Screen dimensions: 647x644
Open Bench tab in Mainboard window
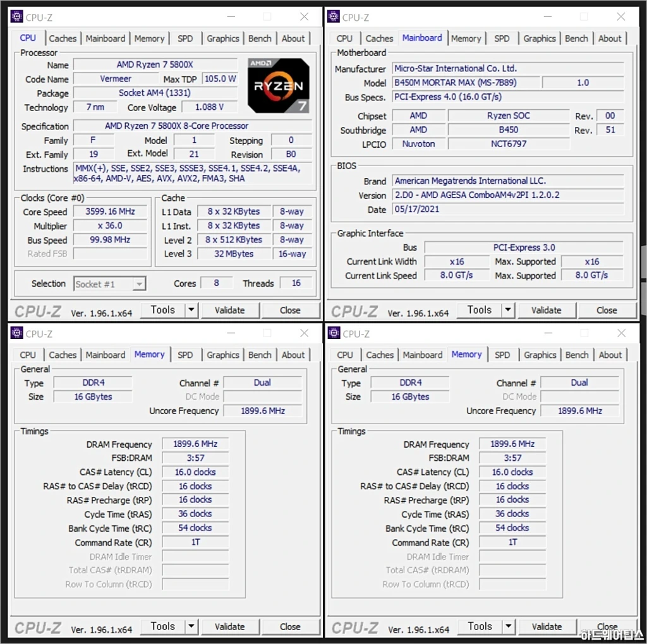click(576, 39)
